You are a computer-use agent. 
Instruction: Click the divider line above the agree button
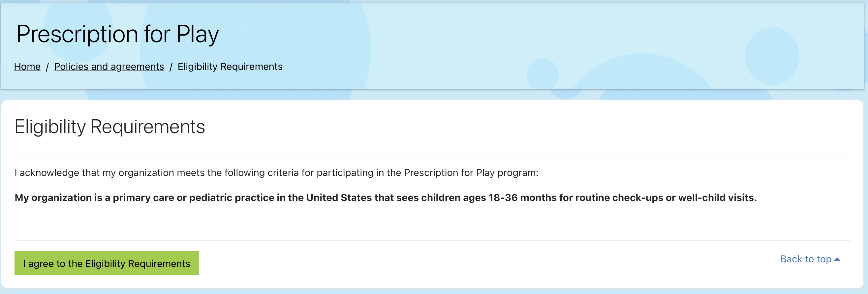(432, 240)
